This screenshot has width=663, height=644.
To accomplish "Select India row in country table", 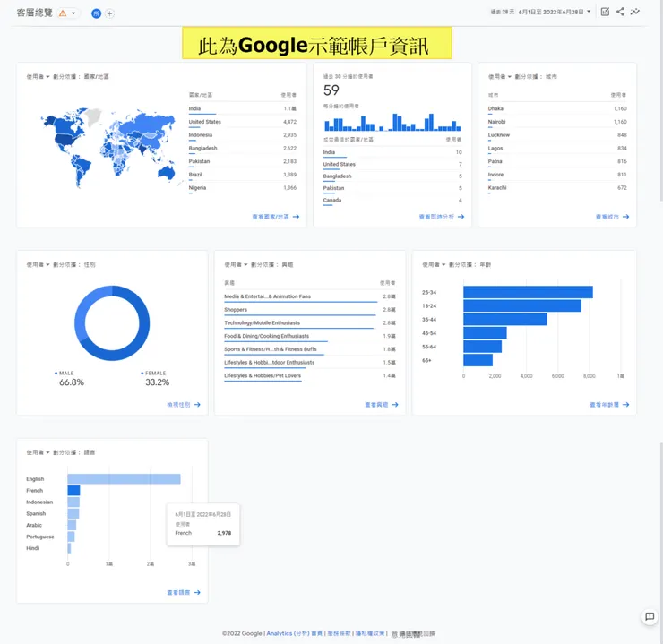I will point(242,109).
